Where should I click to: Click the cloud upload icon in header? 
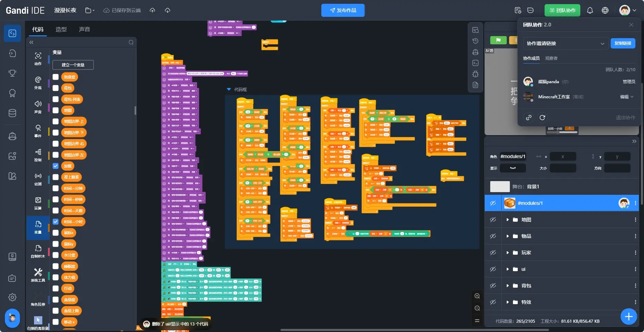[x=152, y=10]
